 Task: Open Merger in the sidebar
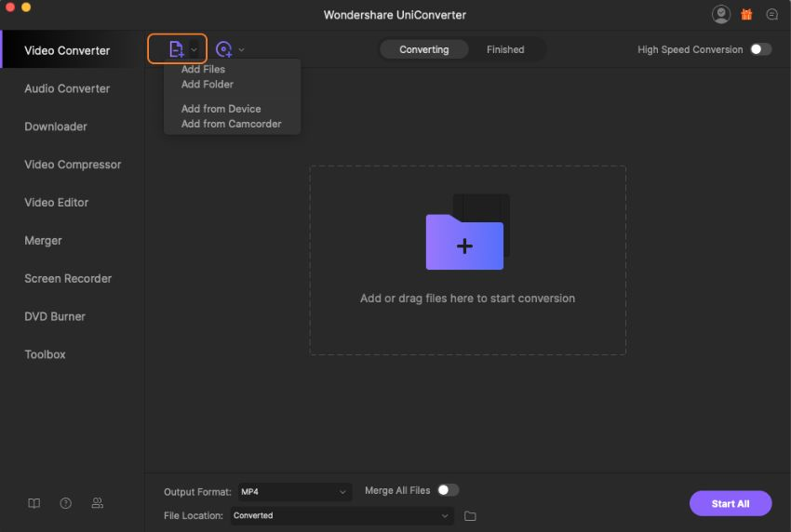coord(43,241)
